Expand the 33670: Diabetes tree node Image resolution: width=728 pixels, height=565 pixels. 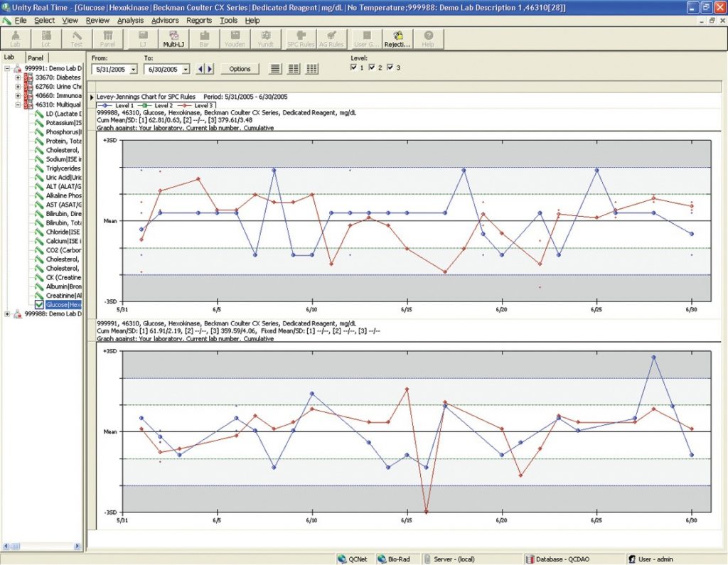(x=18, y=77)
